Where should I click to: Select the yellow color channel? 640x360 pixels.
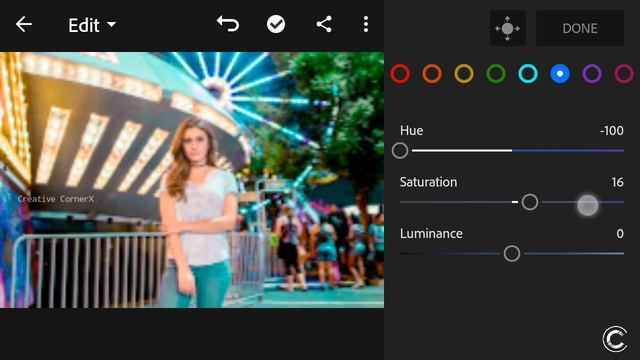click(x=464, y=74)
